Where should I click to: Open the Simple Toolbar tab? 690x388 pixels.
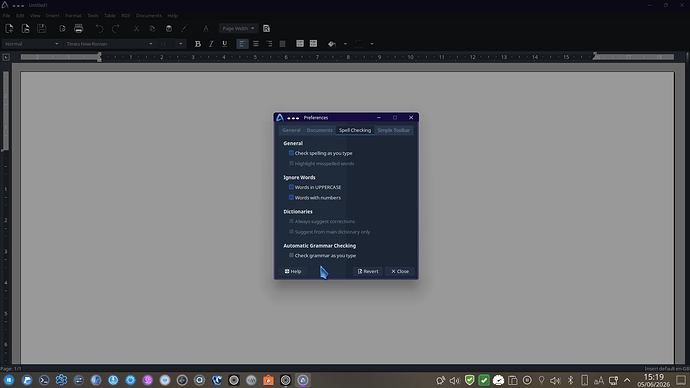coord(393,130)
